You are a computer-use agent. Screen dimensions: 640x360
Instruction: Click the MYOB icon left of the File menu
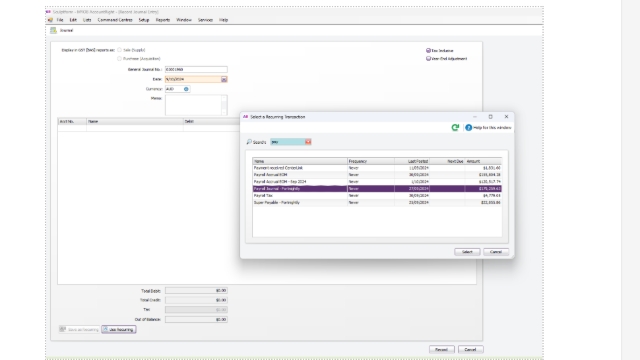click(50, 20)
